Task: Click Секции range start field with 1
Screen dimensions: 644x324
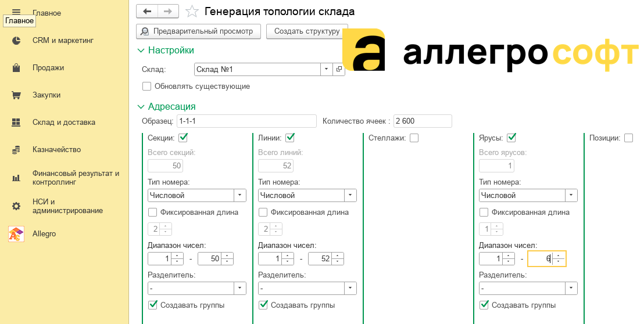Action: coord(159,259)
